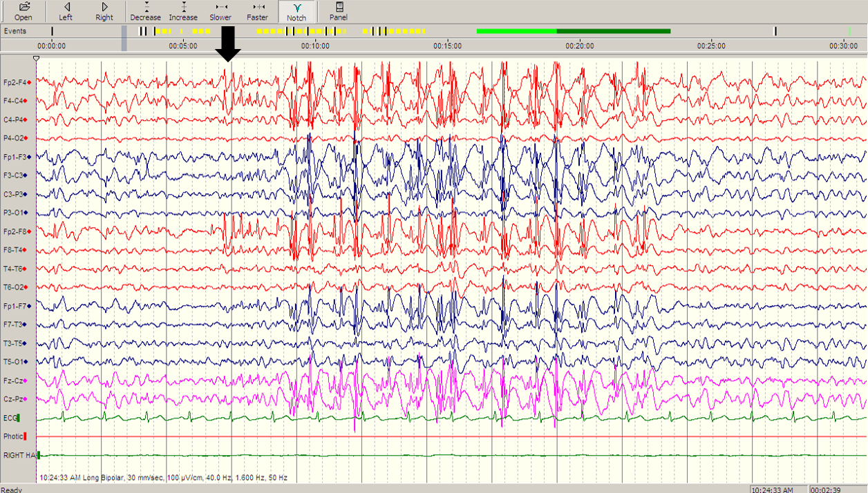Viewport: 868px width, 493px height.
Task: Open the Panel toolbar button
Action: pyautogui.click(x=338, y=10)
